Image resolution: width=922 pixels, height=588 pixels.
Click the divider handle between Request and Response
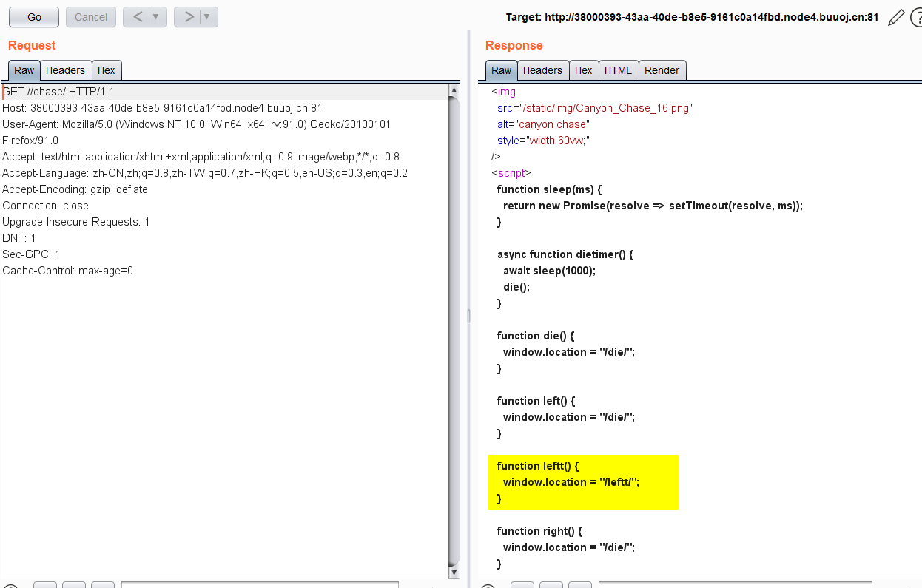coord(468,316)
